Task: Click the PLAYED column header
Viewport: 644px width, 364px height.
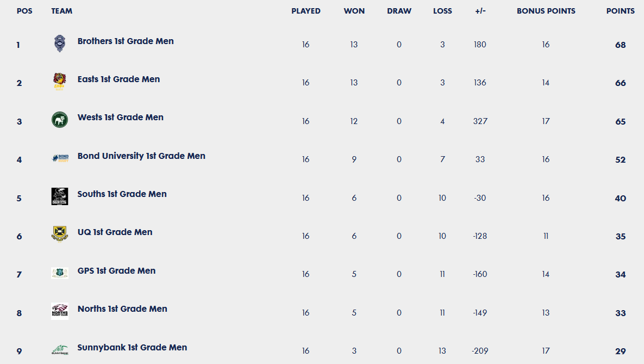Action: [x=306, y=11]
